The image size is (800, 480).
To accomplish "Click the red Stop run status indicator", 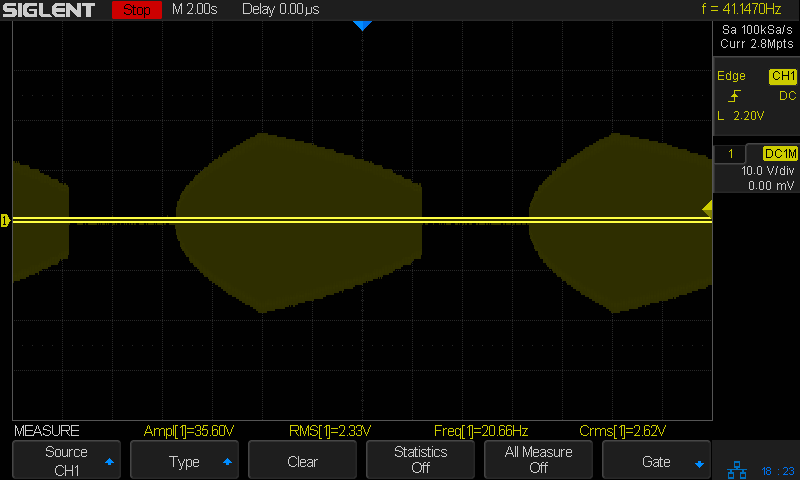I will pos(135,10).
